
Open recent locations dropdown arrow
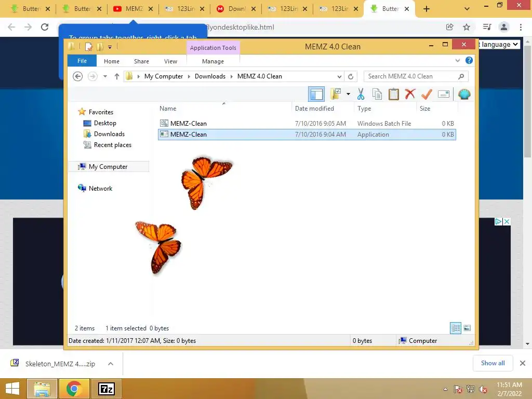click(x=105, y=76)
